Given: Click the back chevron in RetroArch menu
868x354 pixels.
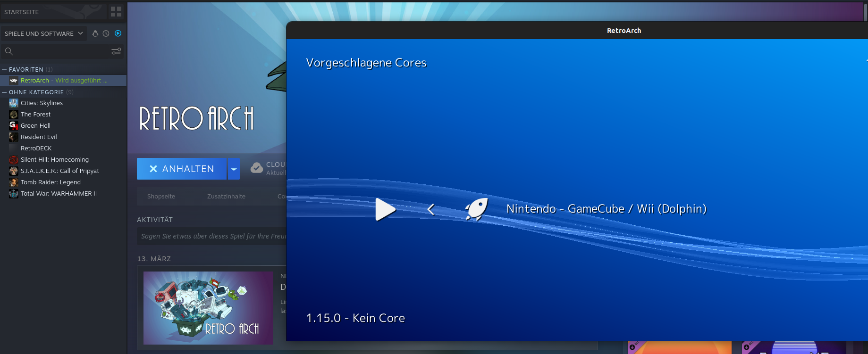Looking at the screenshot, I should coord(430,209).
